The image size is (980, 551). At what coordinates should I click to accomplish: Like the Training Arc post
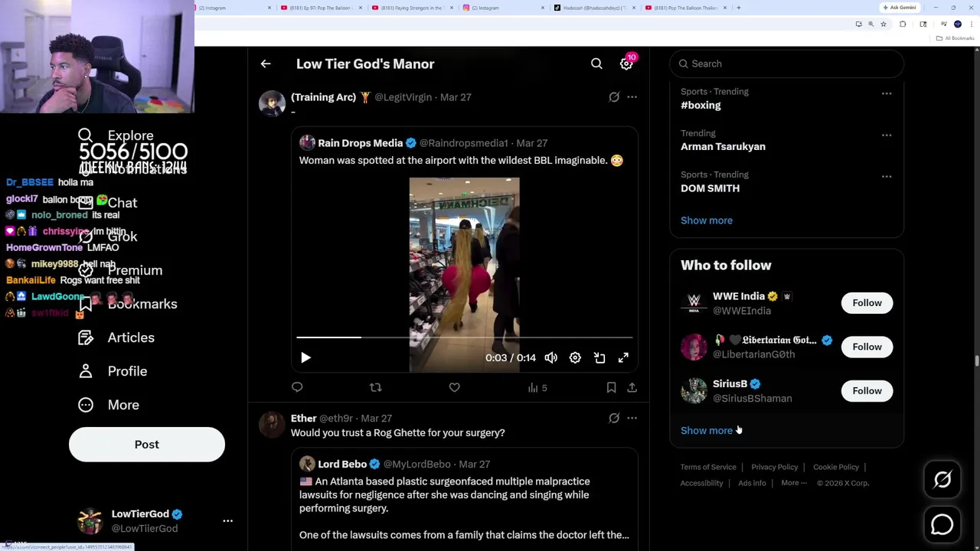click(x=454, y=388)
